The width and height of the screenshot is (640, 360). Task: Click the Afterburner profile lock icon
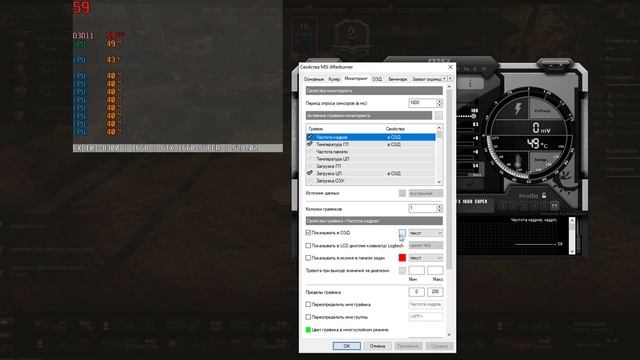pos(544,196)
